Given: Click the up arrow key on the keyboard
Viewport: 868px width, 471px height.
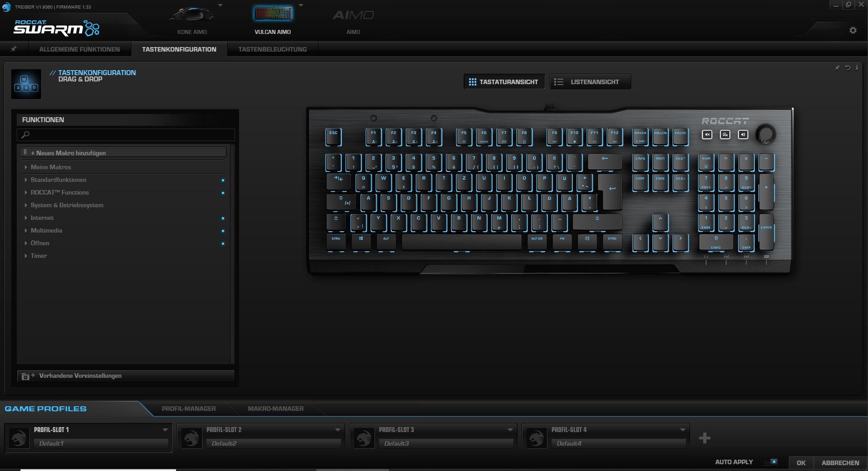Looking at the screenshot, I should [660, 222].
